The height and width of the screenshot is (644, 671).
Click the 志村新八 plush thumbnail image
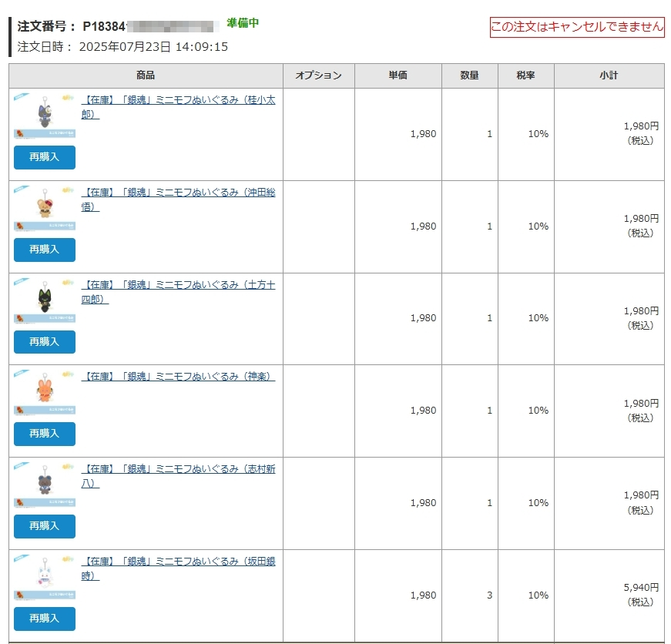[45, 485]
